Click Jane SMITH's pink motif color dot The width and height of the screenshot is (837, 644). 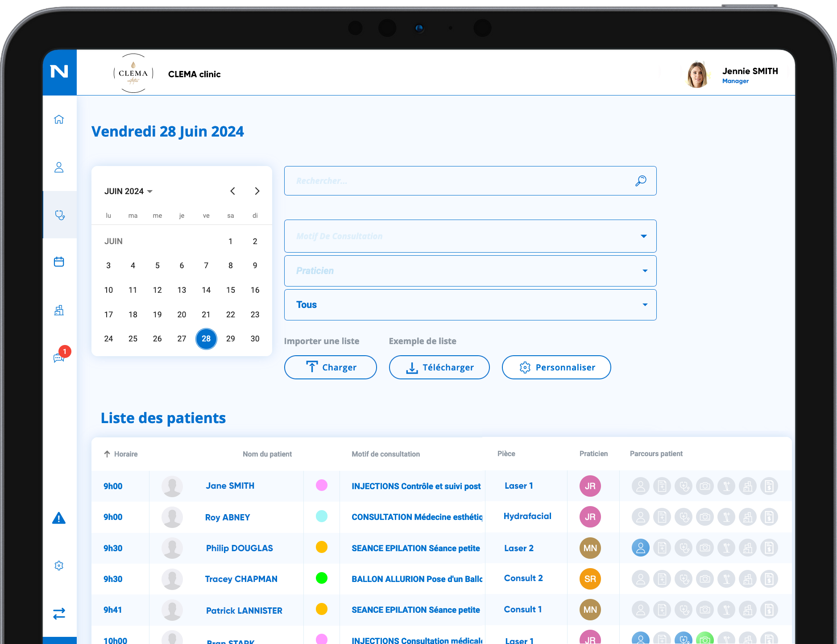pos(322,485)
